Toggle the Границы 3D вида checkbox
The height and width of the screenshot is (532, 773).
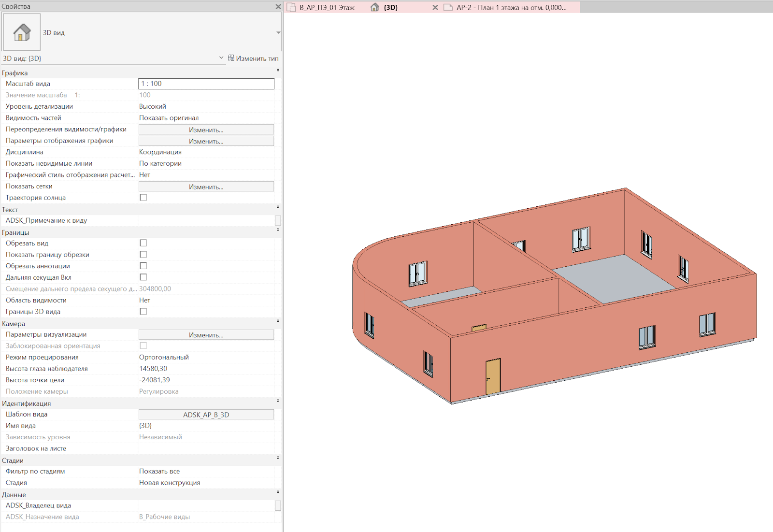(143, 312)
